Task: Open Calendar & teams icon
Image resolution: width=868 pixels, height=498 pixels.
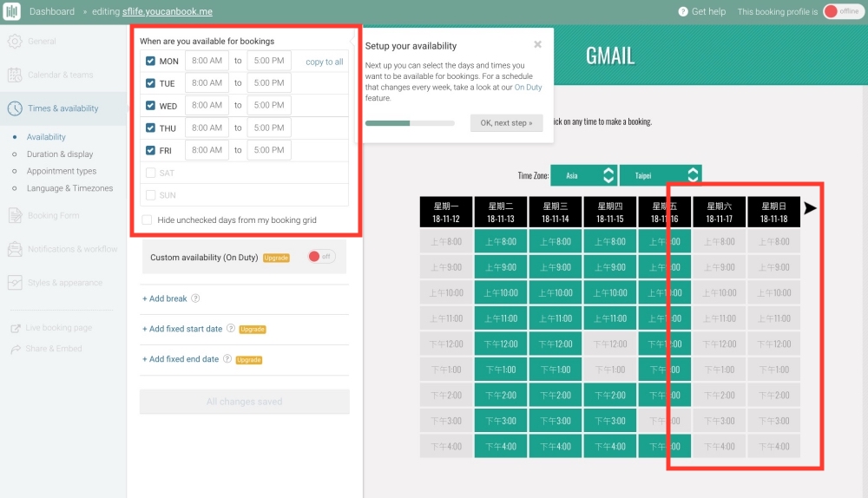Action: pos(15,75)
